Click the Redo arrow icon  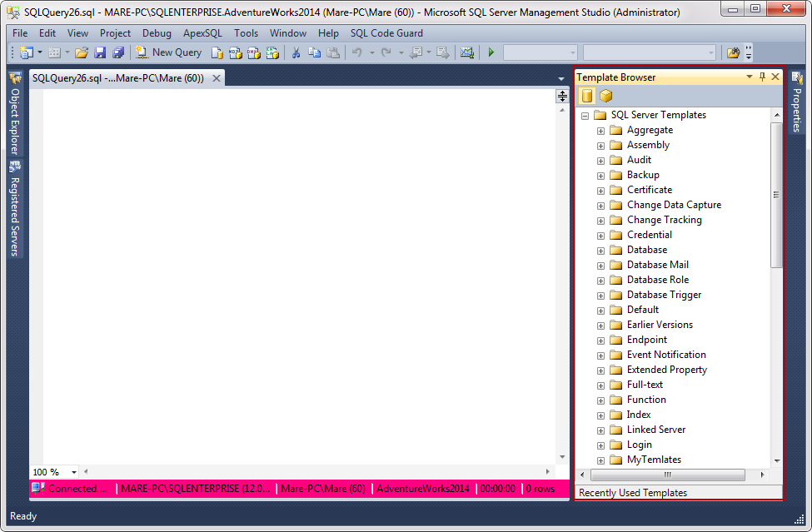386,52
